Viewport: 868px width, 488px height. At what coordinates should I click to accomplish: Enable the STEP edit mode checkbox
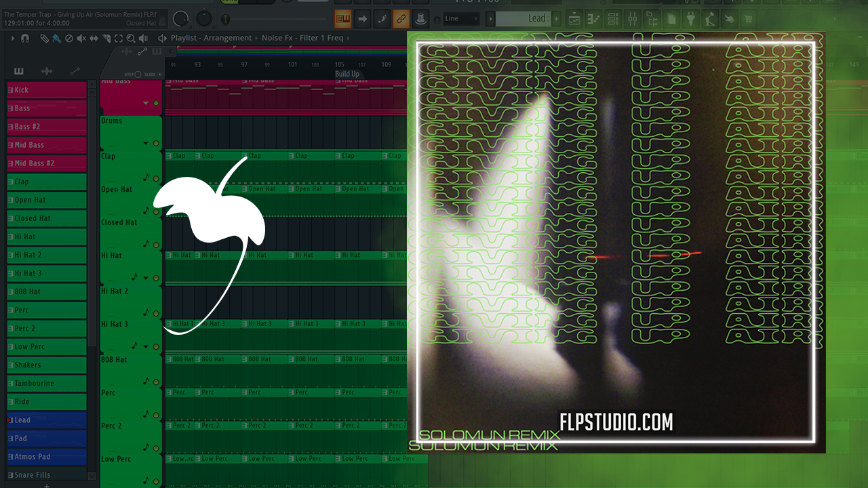tap(138, 74)
